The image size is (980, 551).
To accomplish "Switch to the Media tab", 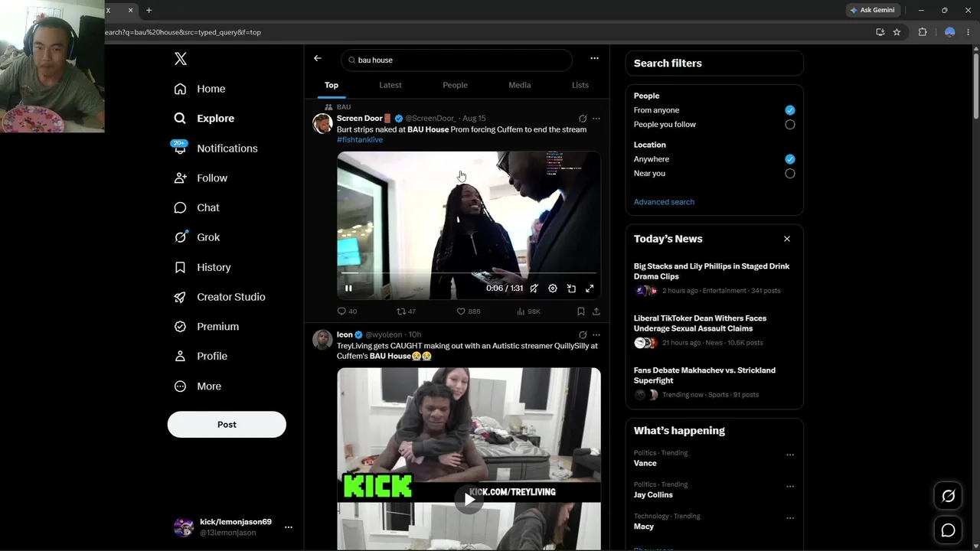I will click(520, 85).
